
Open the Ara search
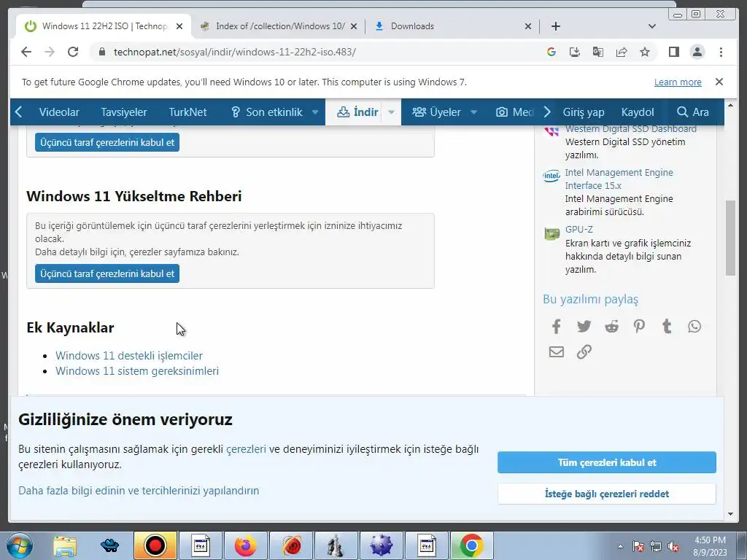tap(693, 112)
